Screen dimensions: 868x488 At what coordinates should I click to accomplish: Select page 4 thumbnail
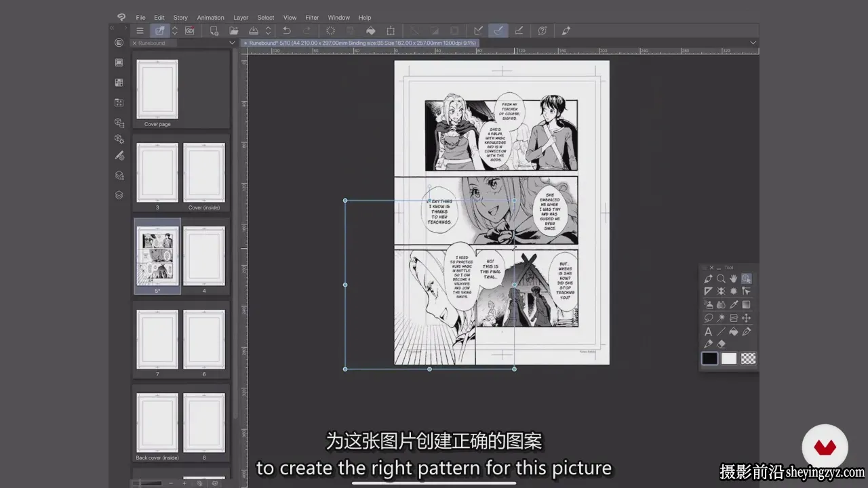pos(204,256)
